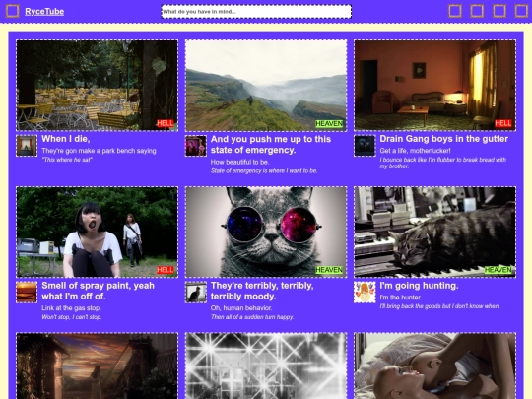This screenshot has width=532, height=399.
Task: Open "And you push me up to this state of emergency."
Action: [x=271, y=145]
